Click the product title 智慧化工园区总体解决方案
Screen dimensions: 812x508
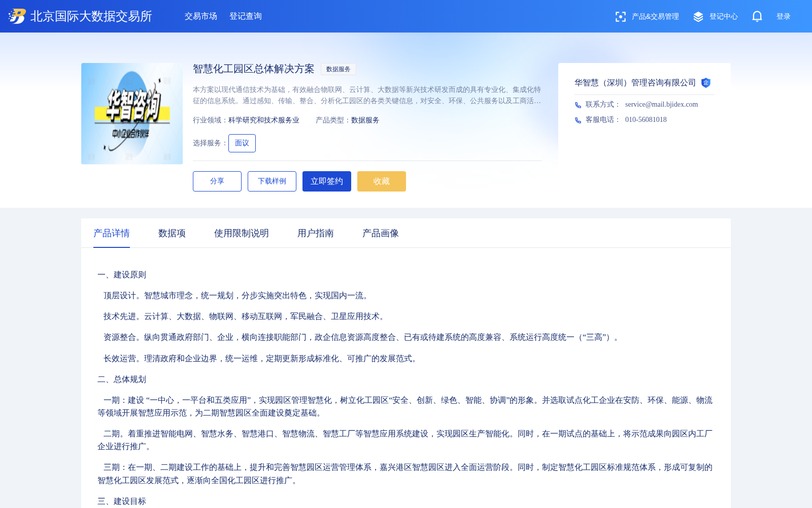tap(254, 69)
